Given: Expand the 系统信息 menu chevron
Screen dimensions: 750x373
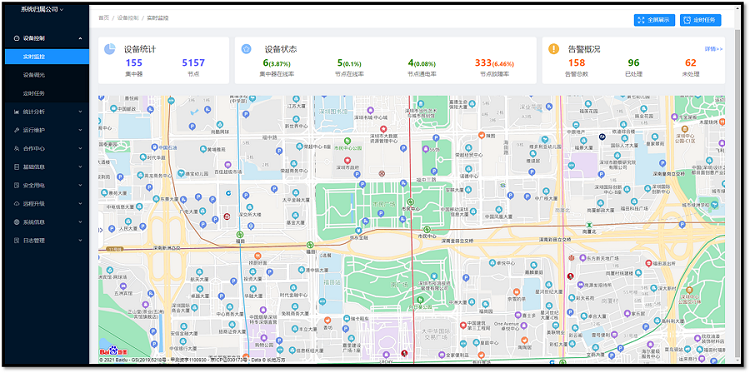Looking at the screenshot, I should point(80,222).
